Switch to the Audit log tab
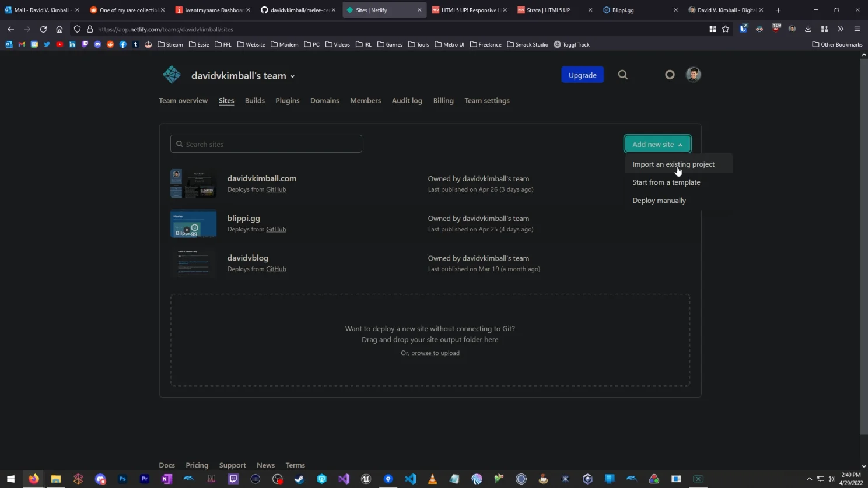The width and height of the screenshot is (868, 488). point(406,100)
